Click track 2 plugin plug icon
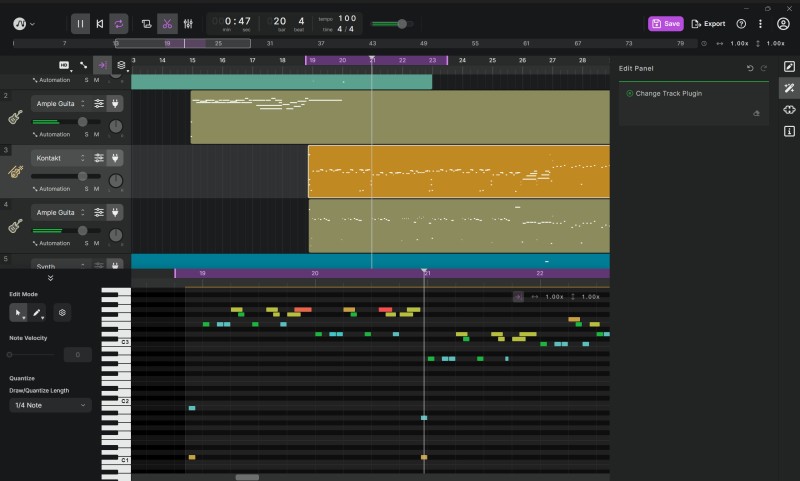Viewport: 800px width, 481px height. pos(115,104)
